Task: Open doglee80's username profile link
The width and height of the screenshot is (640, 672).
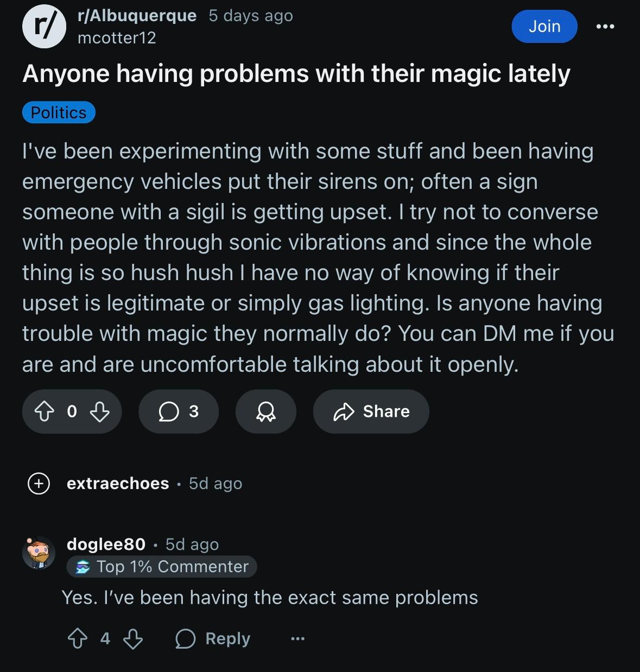Action: (x=106, y=544)
